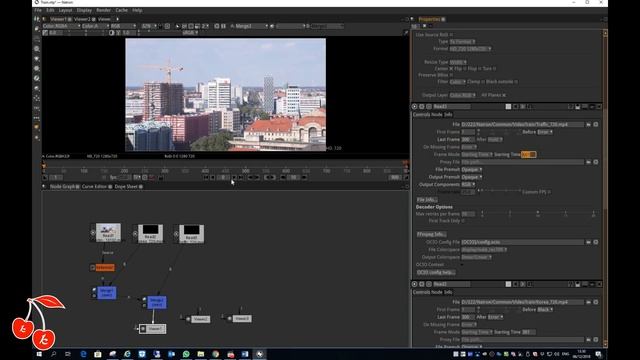This screenshot has height=360, width=640.
Task: Open the Cache menu
Action: (121, 10)
